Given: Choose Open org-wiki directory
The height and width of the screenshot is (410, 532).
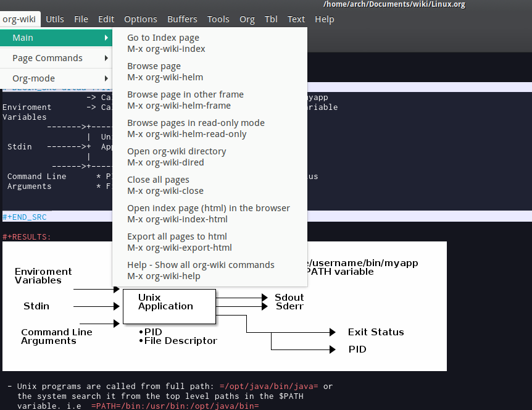Looking at the screenshot, I should pyautogui.click(x=210, y=157).
